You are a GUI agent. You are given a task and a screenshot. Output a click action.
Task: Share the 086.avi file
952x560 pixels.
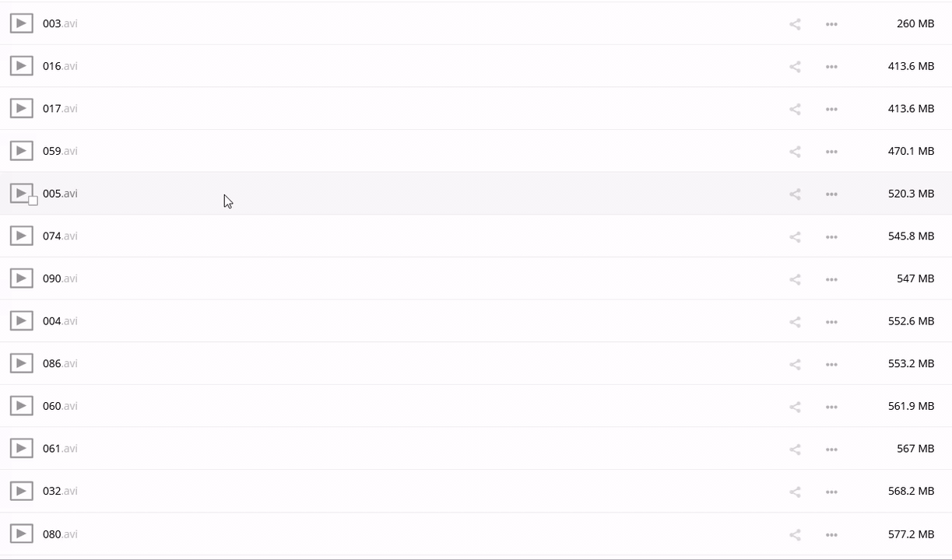(795, 364)
